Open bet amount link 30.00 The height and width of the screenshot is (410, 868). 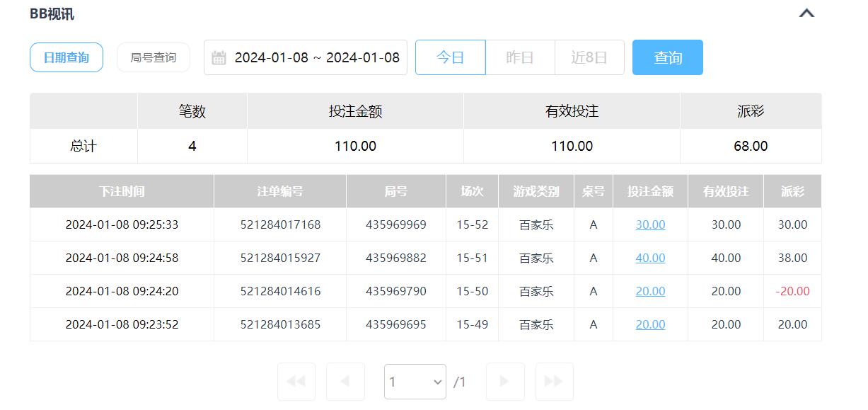pos(650,224)
